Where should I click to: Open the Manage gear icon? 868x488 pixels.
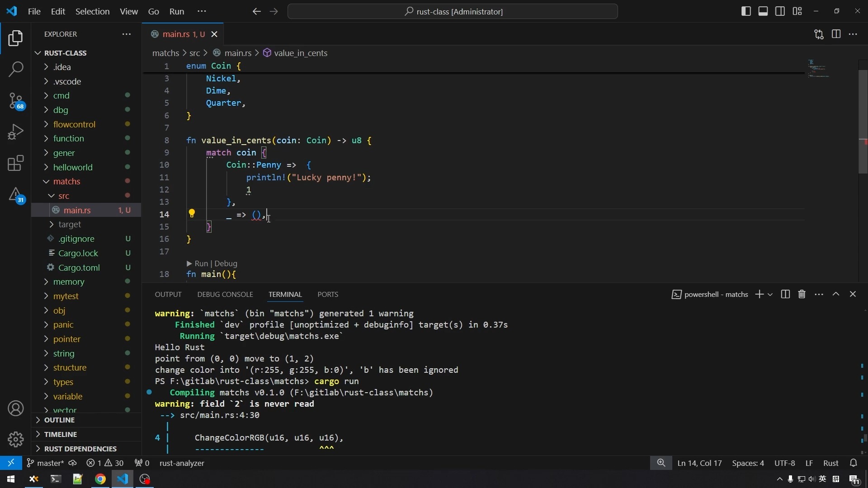[16, 439]
